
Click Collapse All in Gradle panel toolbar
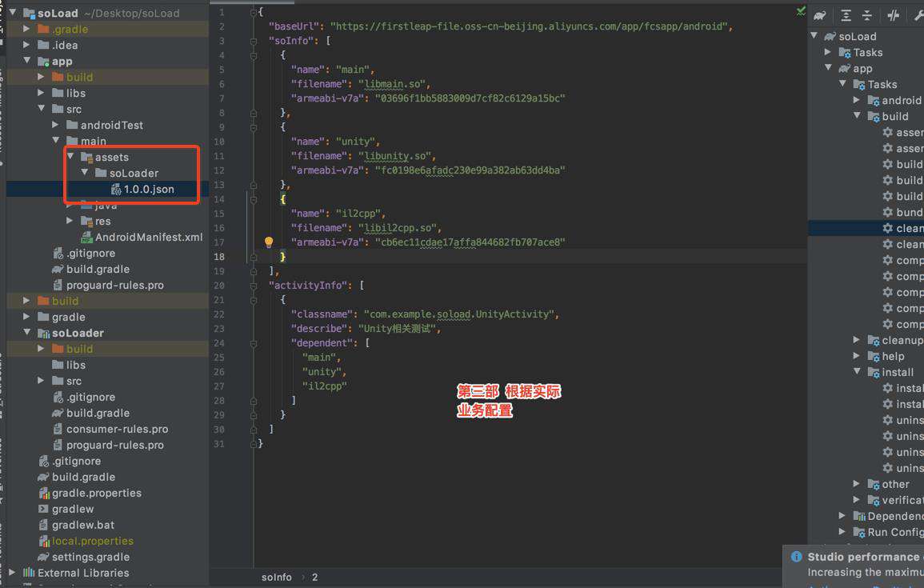[x=867, y=16]
